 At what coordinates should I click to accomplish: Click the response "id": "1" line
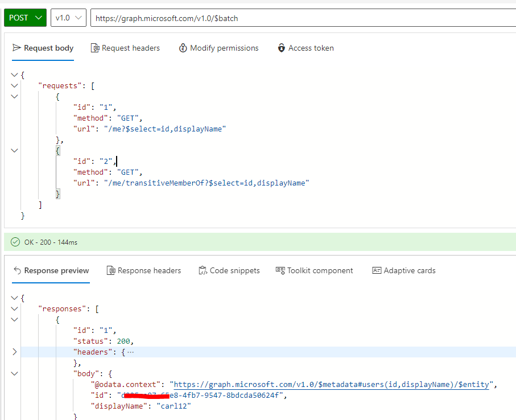coord(95,331)
